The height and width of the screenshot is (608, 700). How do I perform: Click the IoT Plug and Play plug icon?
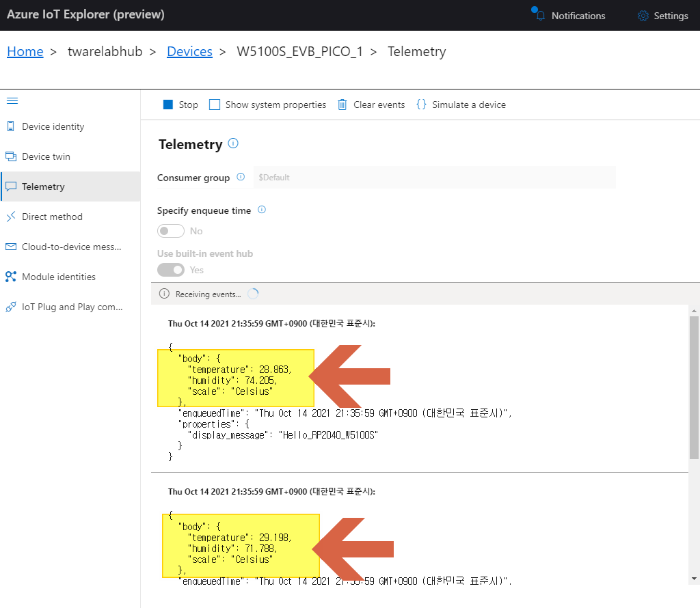(11, 307)
